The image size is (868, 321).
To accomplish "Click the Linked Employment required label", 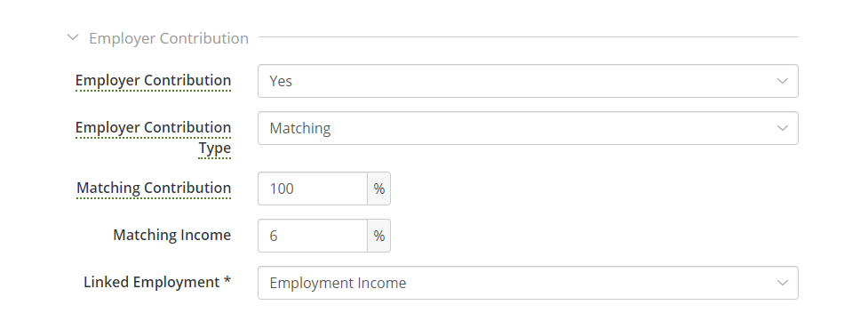I will (x=157, y=282).
